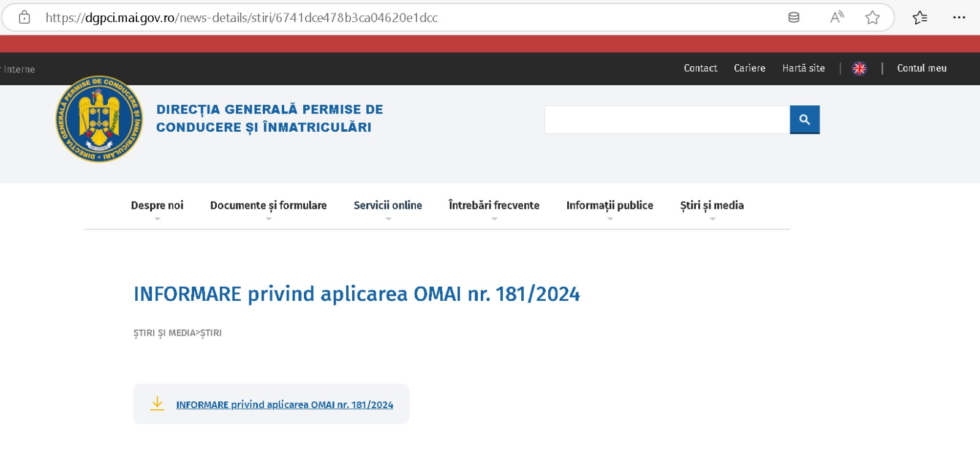Screen dimensions: 980x476
Task: Switch language via the UK flag icon
Action: click(859, 69)
